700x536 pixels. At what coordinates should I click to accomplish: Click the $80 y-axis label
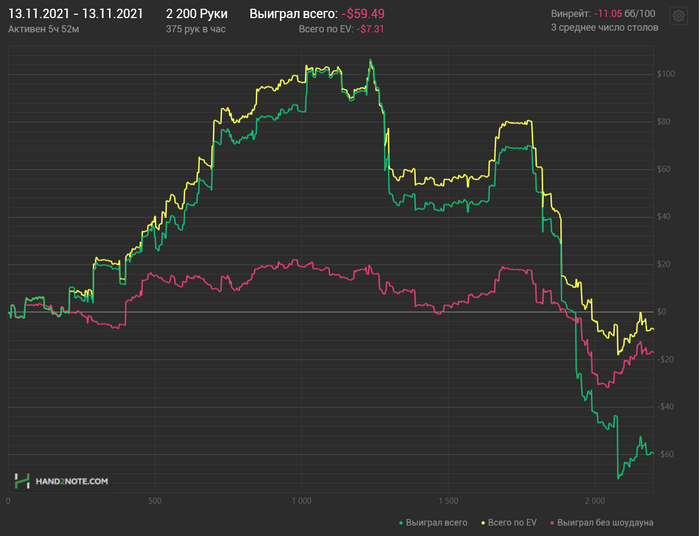(x=663, y=122)
